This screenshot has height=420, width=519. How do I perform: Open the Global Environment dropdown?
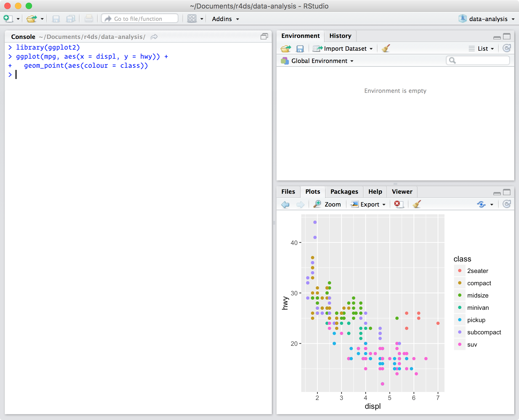click(317, 61)
